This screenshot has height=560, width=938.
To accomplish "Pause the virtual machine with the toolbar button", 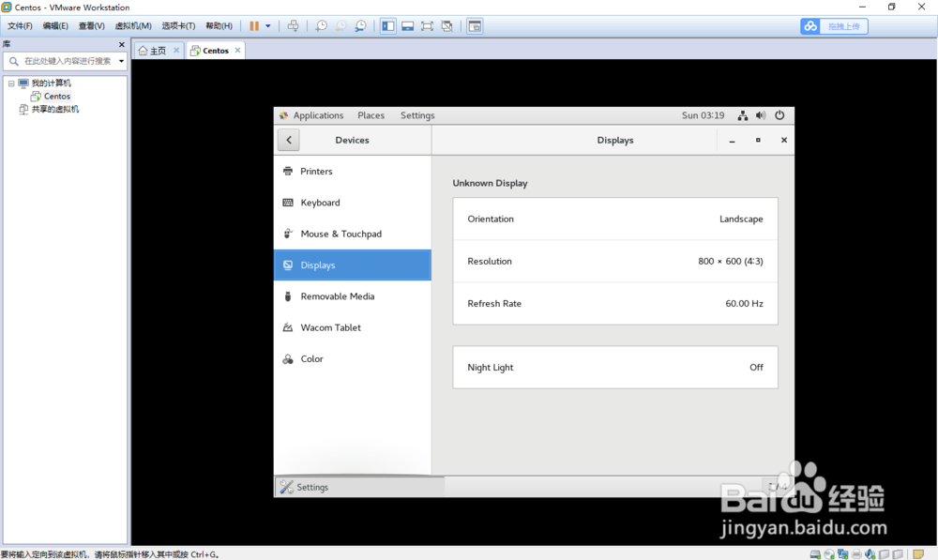I will click(254, 25).
